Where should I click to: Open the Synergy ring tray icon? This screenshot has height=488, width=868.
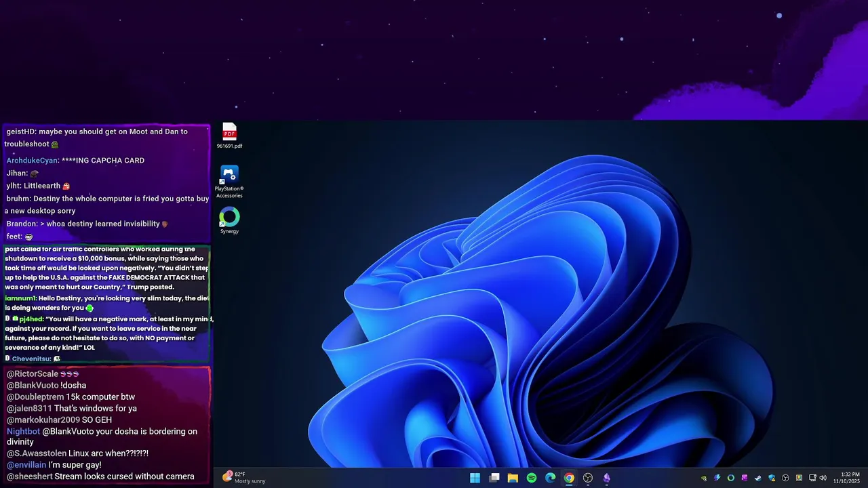point(731,478)
